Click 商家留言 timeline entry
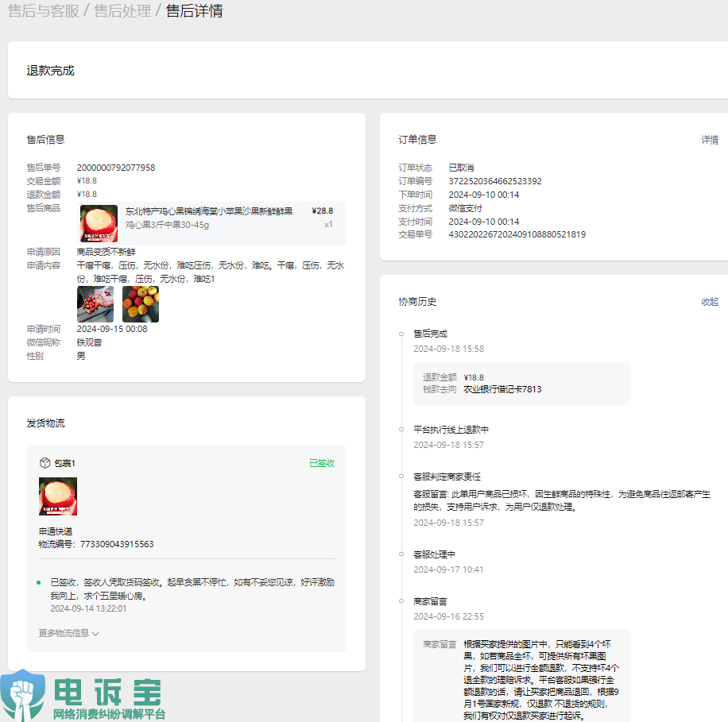The height and width of the screenshot is (722, 728). (x=430, y=601)
